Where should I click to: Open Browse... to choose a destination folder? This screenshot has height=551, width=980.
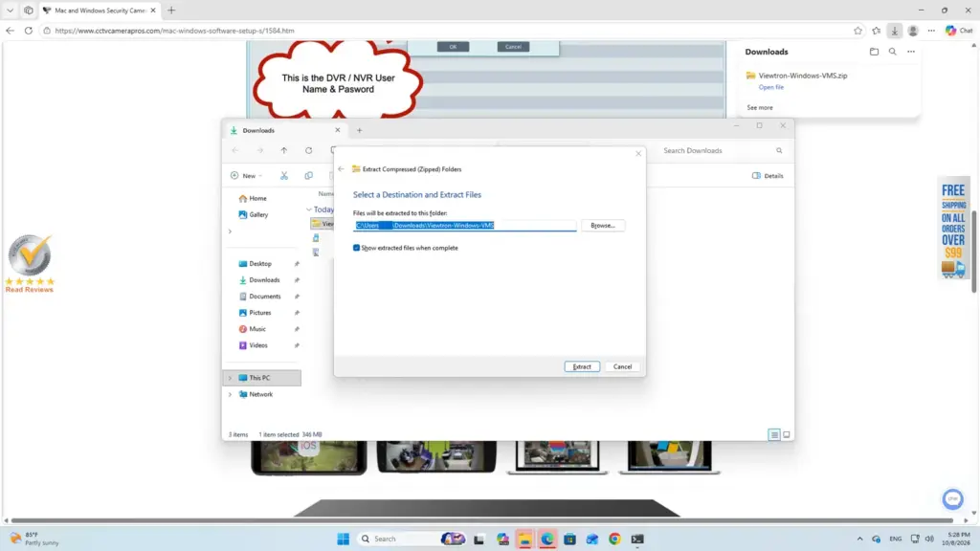click(x=603, y=226)
